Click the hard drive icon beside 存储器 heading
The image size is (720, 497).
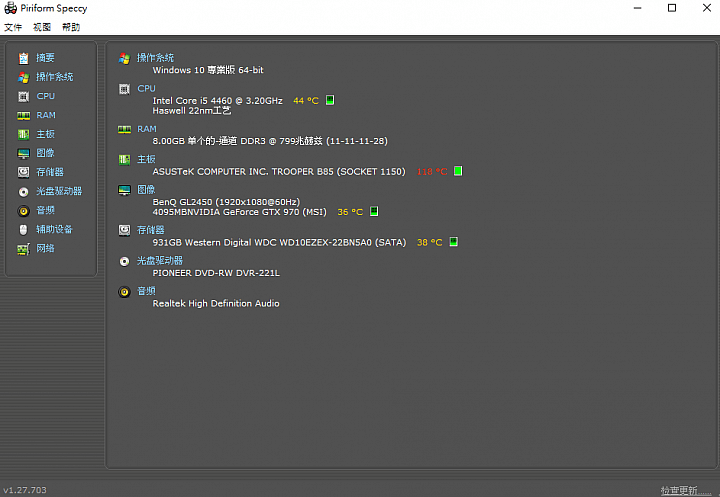point(124,230)
